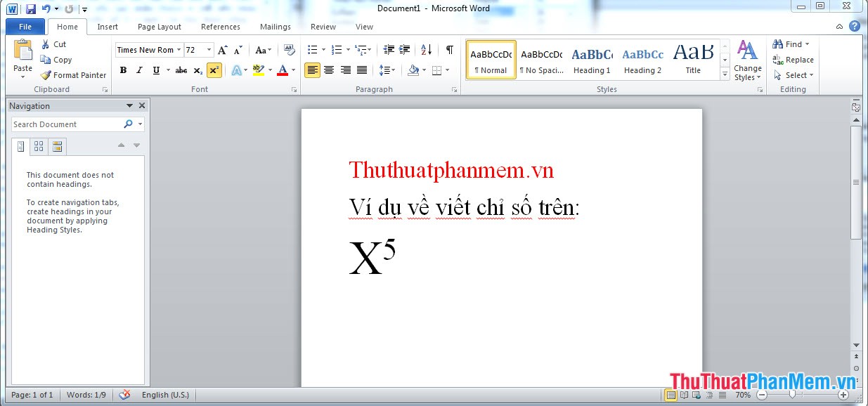Screen dimensions: 868x406
Task: Apply the Heading 1 style
Action: click(592, 60)
